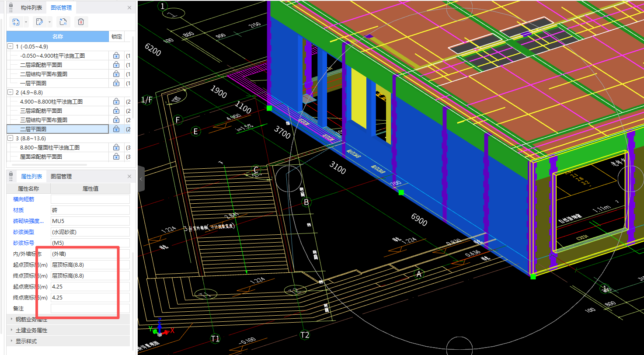The height and width of the screenshot is (355, 644).
Task: Select drawing 一层平面图
Action: [x=33, y=83]
